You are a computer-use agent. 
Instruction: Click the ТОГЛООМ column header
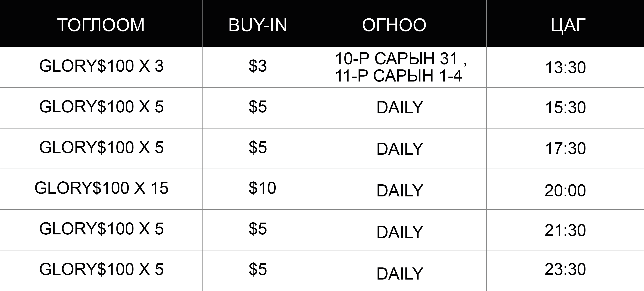click(x=101, y=24)
